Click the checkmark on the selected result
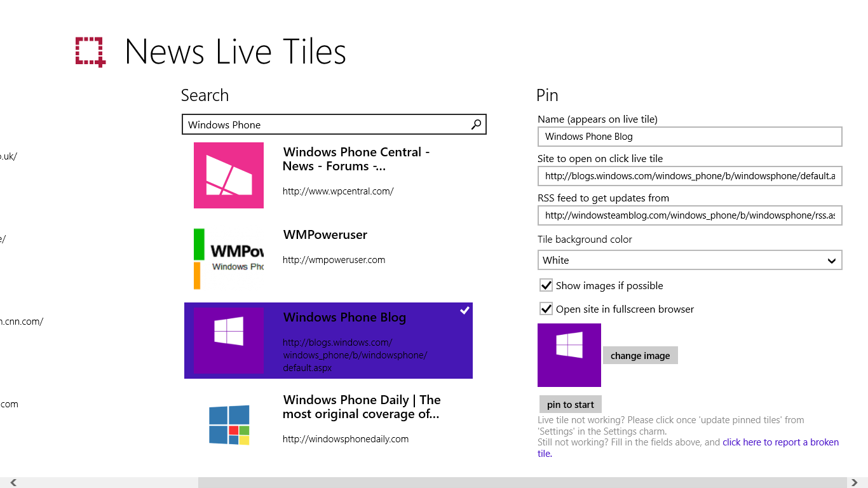Viewport: 868px width, 488px height. pos(465,311)
